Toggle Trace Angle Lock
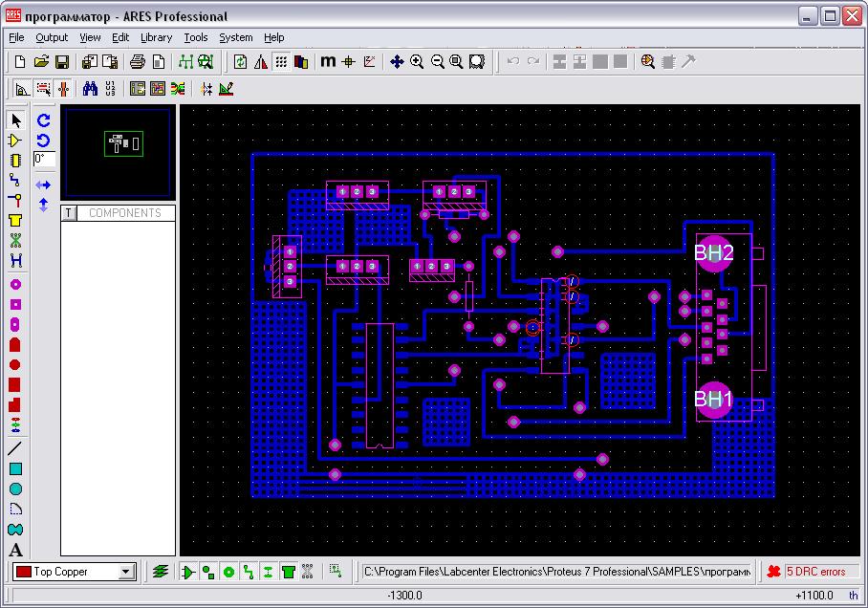Screen dimensions: 868x608 click(22, 89)
